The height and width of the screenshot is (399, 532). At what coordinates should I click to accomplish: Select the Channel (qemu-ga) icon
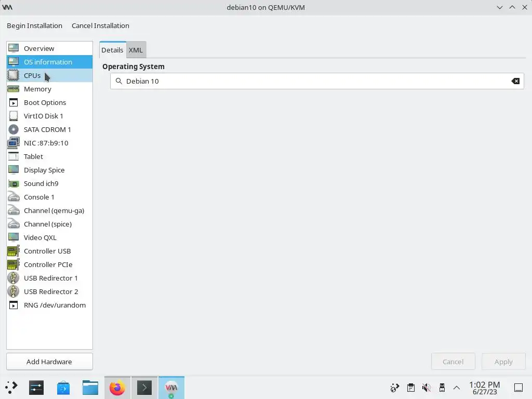(14, 210)
